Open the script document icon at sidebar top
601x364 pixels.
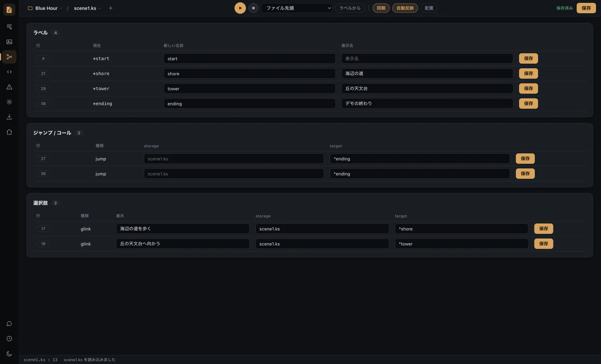point(9,10)
